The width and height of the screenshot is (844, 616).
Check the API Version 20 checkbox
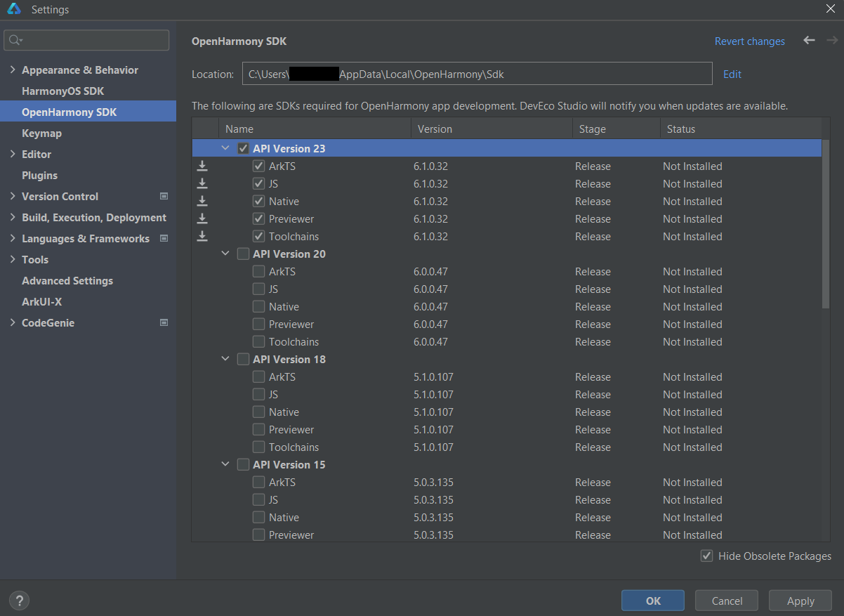coord(244,254)
